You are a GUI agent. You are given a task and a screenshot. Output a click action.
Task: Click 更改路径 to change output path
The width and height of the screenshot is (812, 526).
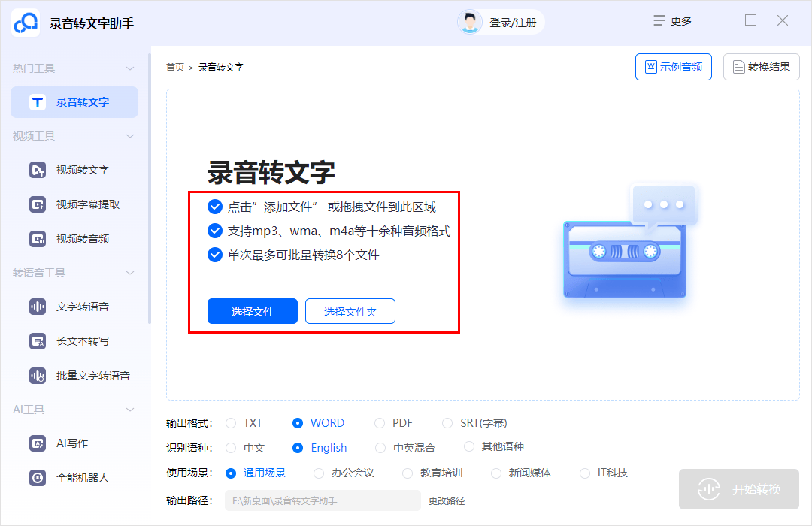click(x=447, y=500)
